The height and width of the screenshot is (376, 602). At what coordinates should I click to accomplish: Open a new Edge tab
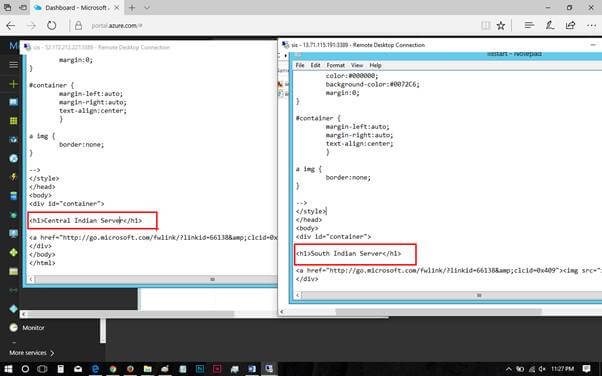click(x=132, y=8)
